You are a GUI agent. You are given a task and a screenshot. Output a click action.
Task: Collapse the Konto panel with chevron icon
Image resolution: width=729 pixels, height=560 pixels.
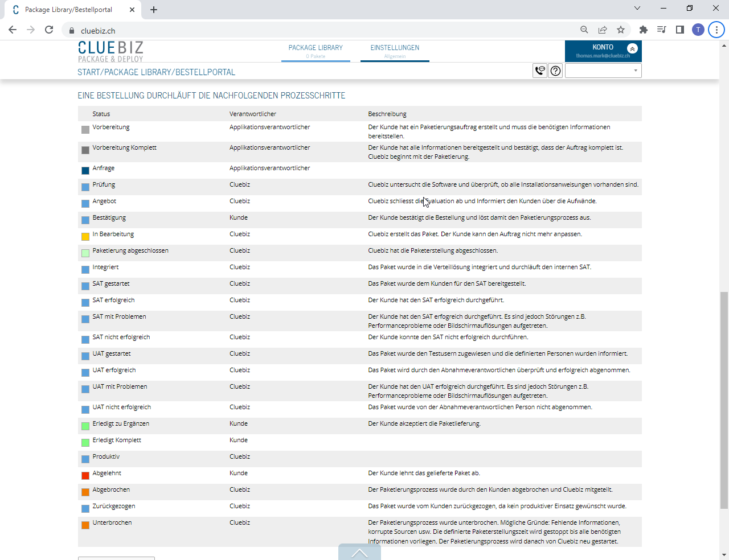pos(632,48)
